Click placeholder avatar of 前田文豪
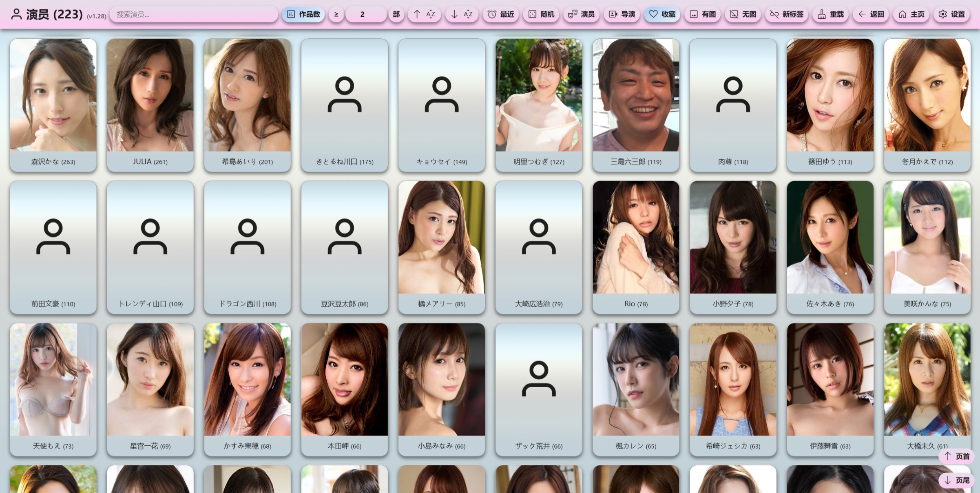Viewport: 980px width, 493px height. click(53, 237)
